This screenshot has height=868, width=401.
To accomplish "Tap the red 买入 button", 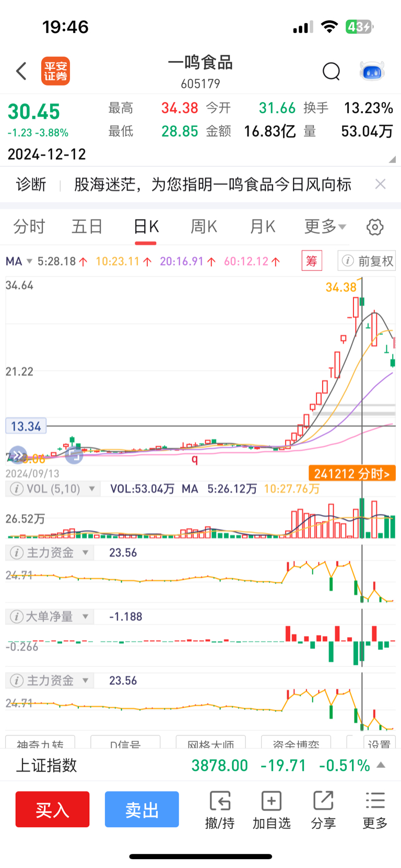I will (52, 810).
